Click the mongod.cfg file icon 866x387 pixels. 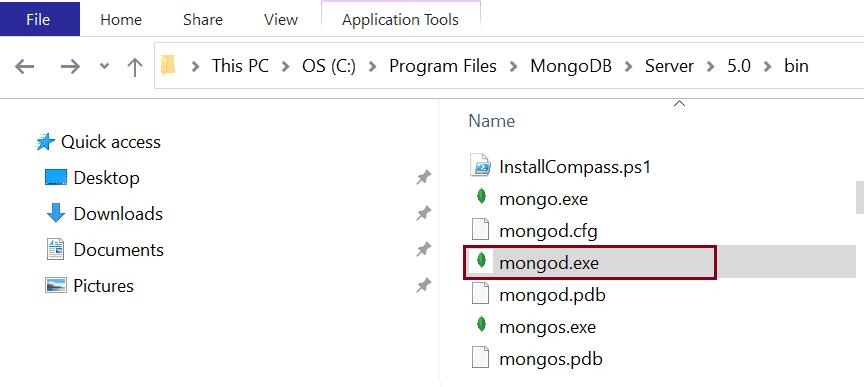click(x=480, y=230)
